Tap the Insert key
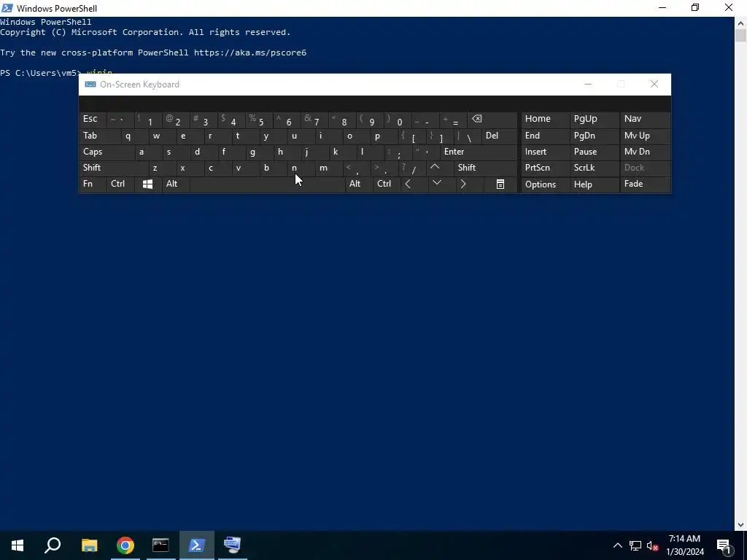This screenshot has height=560, width=747. 546,152
